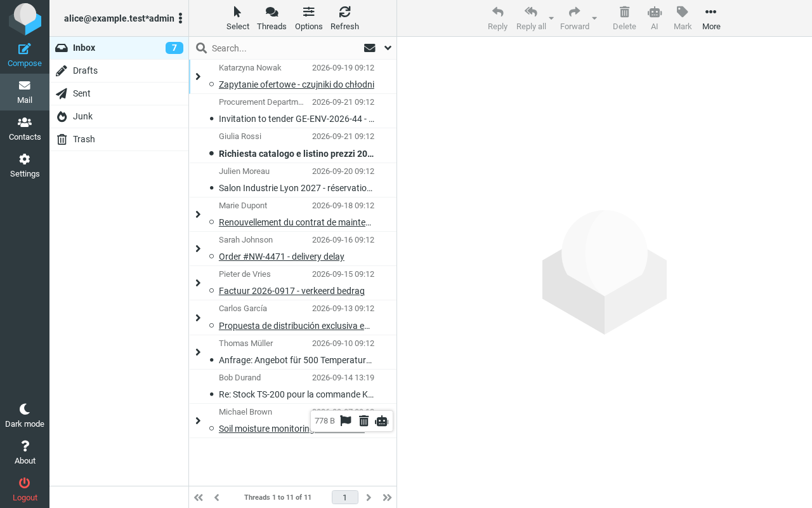The height and width of the screenshot is (508, 812).
Task: Open Contacts from sidebar
Action: coord(25,129)
